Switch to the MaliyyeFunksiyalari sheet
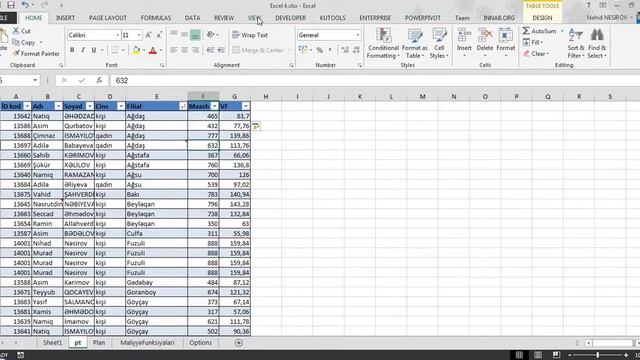640x360 pixels. 147,343
